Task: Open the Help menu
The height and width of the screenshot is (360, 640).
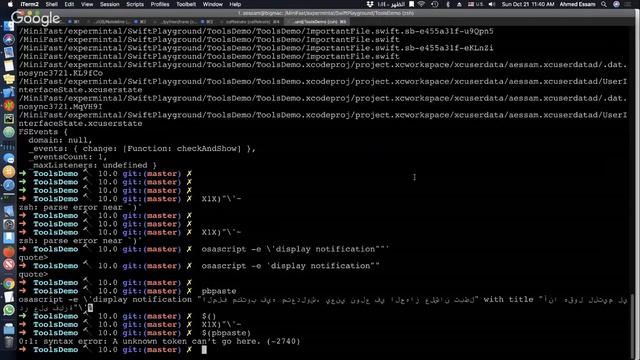Action: pyautogui.click(x=235, y=4)
